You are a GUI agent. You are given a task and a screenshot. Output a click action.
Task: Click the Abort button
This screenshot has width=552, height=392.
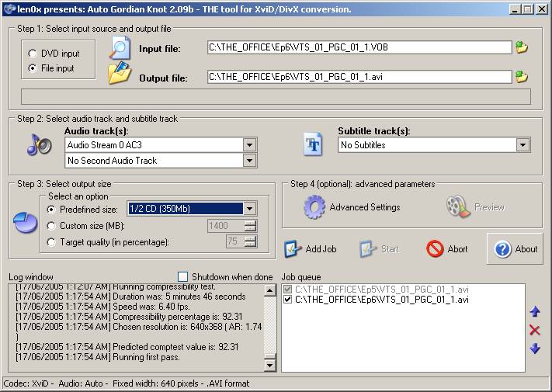click(447, 248)
